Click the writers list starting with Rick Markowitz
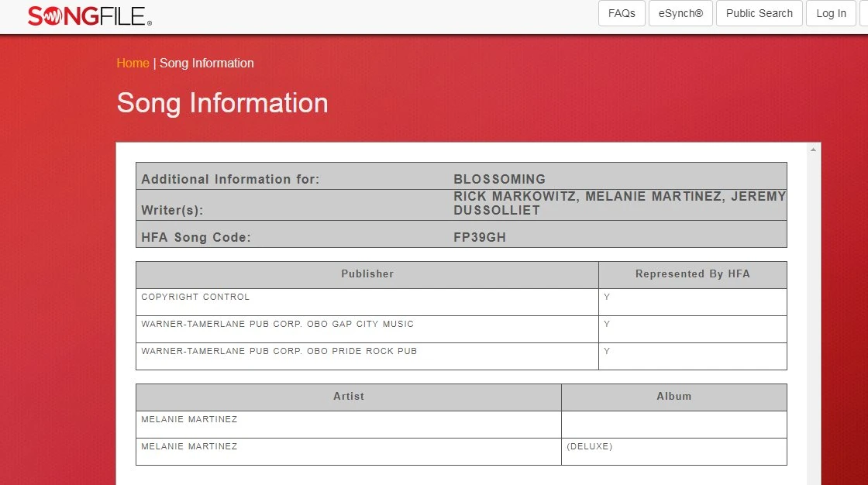Screen dimensions: 868x485 (619, 204)
